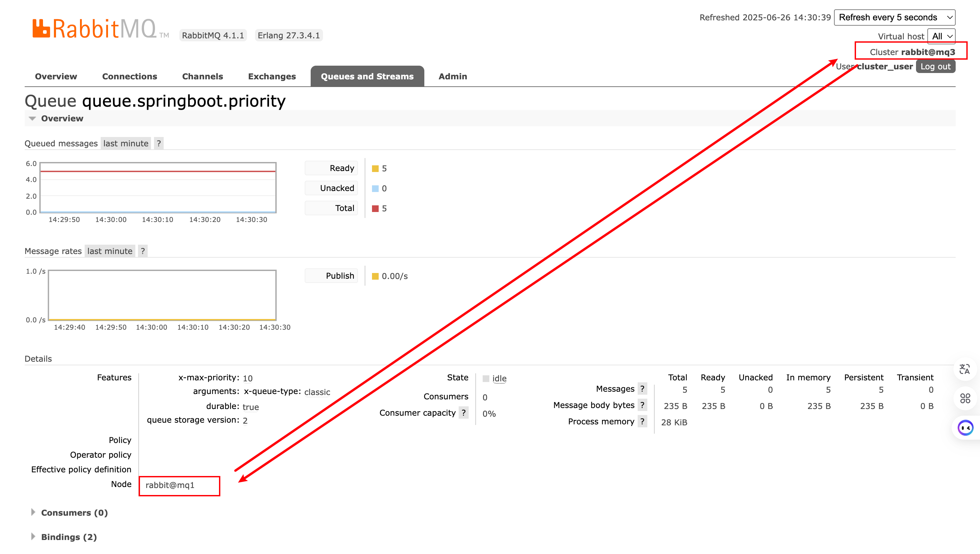Open the Admin tab
Image resolution: width=980 pixels, height=554 pixels.
click(453, 76)
